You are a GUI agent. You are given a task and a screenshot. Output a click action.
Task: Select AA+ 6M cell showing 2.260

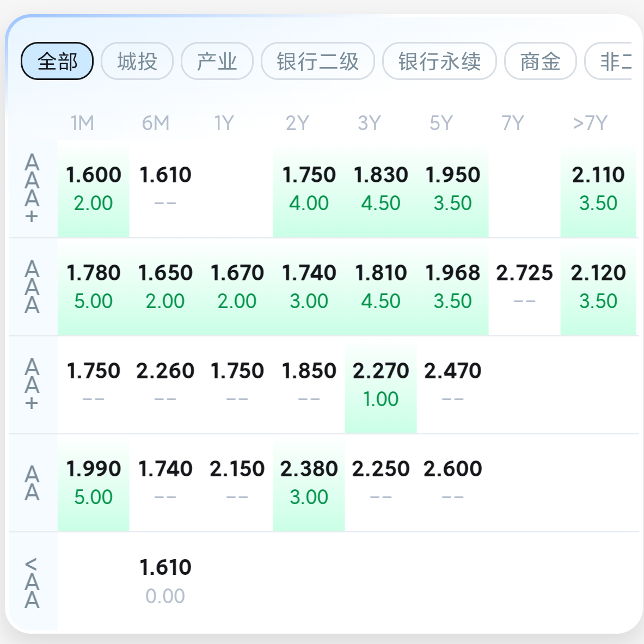(x=165, y=384)
